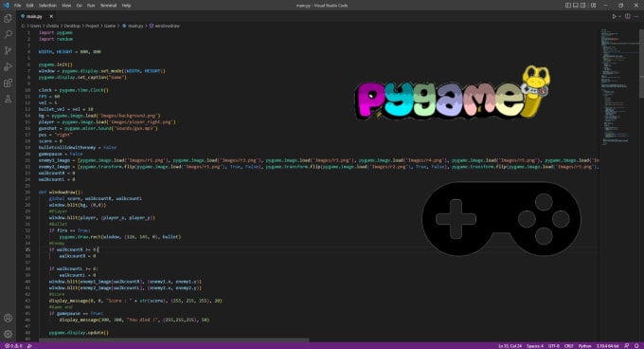Click Python interpreter version in status bar
644x349 pixels.
(x=607, y=346)
